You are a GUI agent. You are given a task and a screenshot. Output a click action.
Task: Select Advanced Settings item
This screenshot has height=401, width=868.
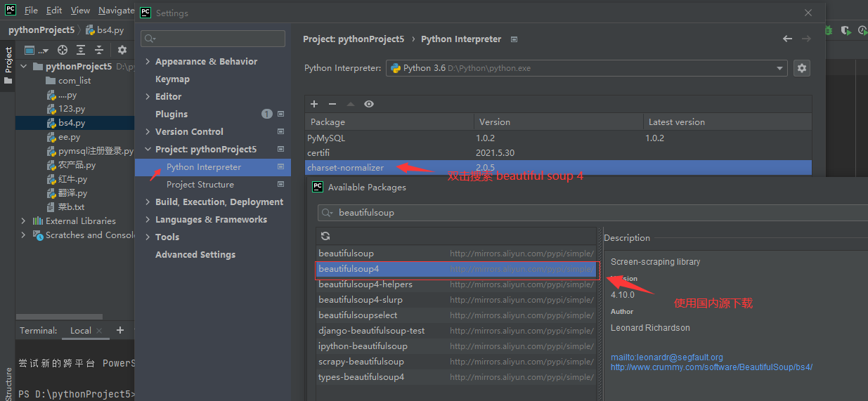pos(195,254)
